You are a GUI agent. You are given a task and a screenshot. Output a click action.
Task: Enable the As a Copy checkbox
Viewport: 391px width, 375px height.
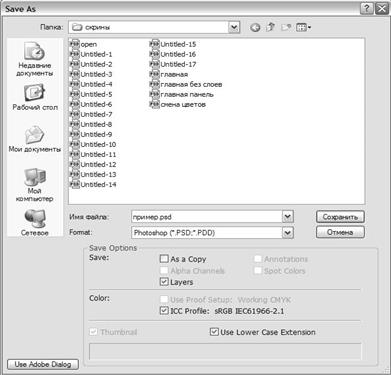(x=164, y=259)
